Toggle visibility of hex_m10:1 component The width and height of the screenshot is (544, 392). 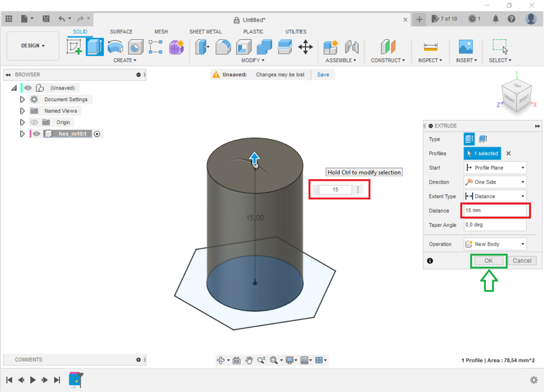36,134
